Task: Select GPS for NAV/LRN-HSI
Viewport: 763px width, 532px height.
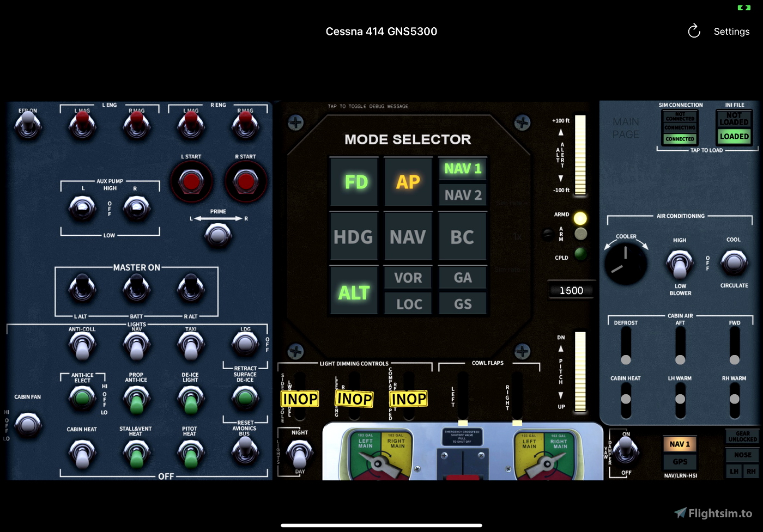Action: [x=680, y=462]
